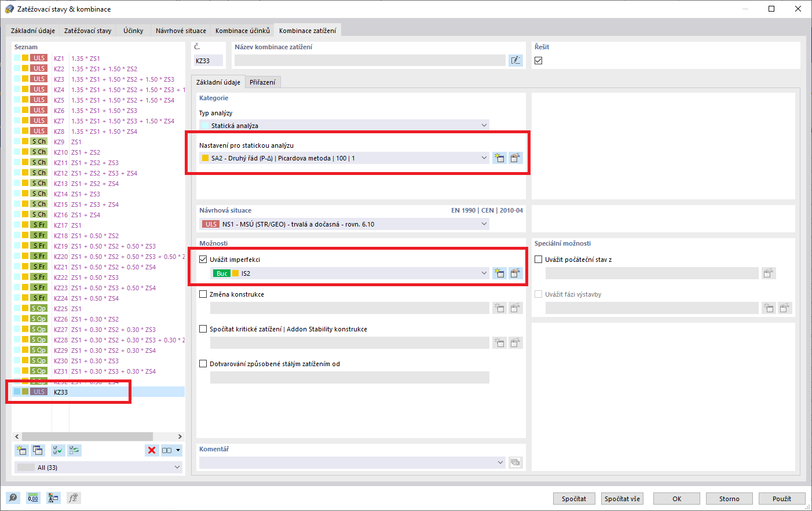Create a new load combination
This screenshot has width=812, height=511.
[21, 450]
